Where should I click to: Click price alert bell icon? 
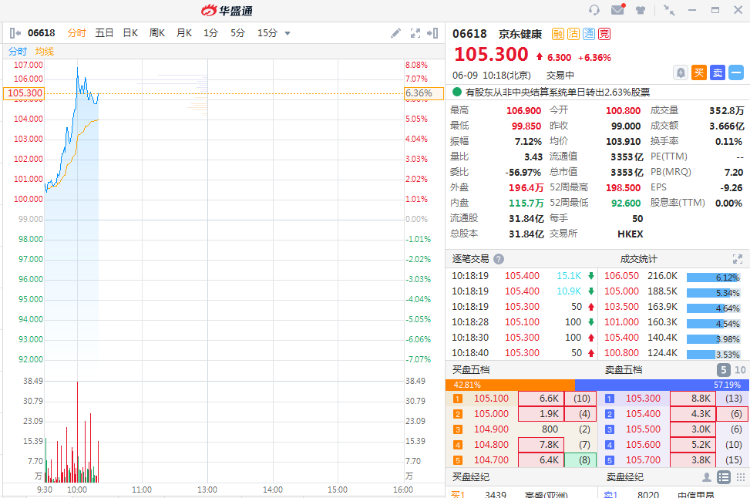click(x=680, y=72)
